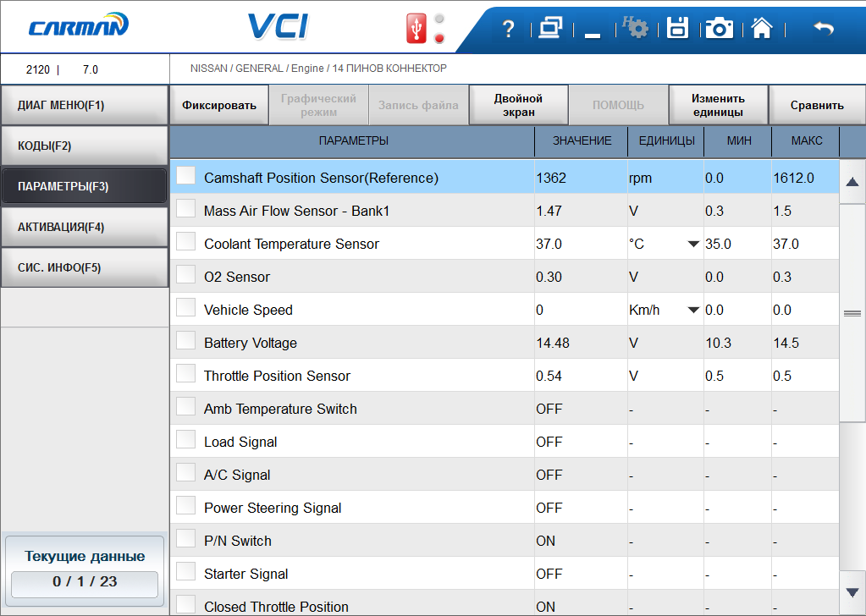Viewport: 866px width, 616px height.
Task: Open СИС. ИНФО(F5) section
Action: [x=85, y=267]
